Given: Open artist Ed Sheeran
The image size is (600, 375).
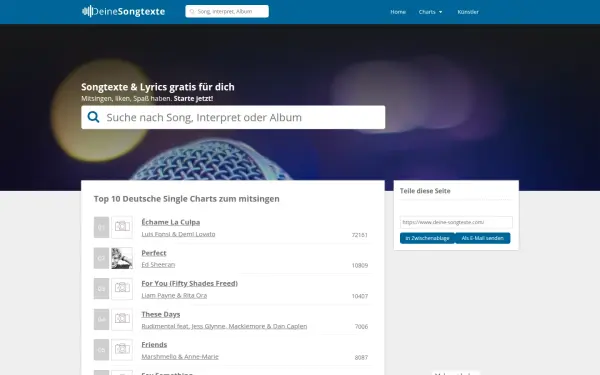Looking at the screenshot, I should pos(158,264).
